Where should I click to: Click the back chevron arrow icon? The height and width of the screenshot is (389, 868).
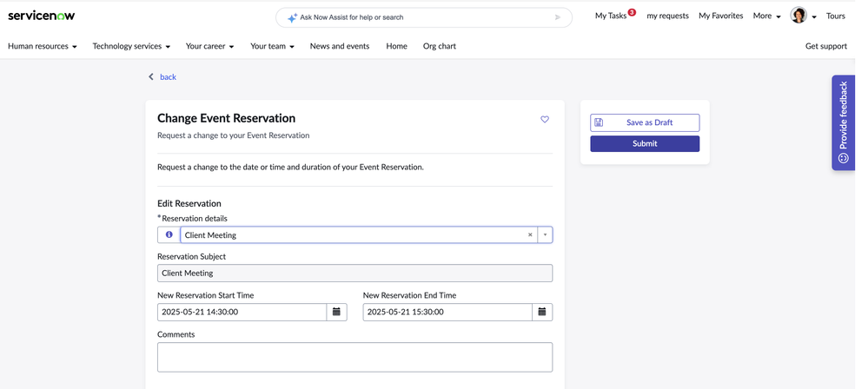150,77
